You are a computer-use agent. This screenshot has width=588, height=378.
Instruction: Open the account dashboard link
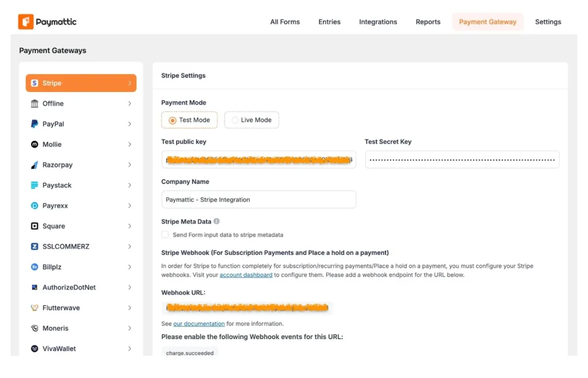tap(246, 275)
